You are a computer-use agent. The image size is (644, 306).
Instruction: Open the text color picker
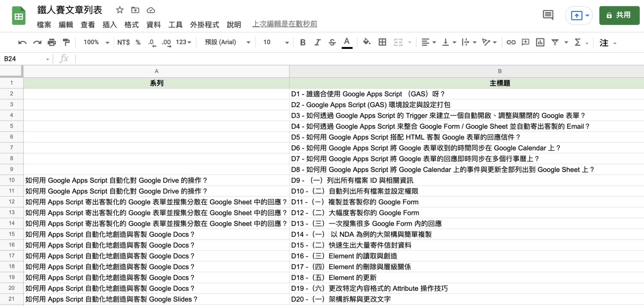(x=347, y=43)
